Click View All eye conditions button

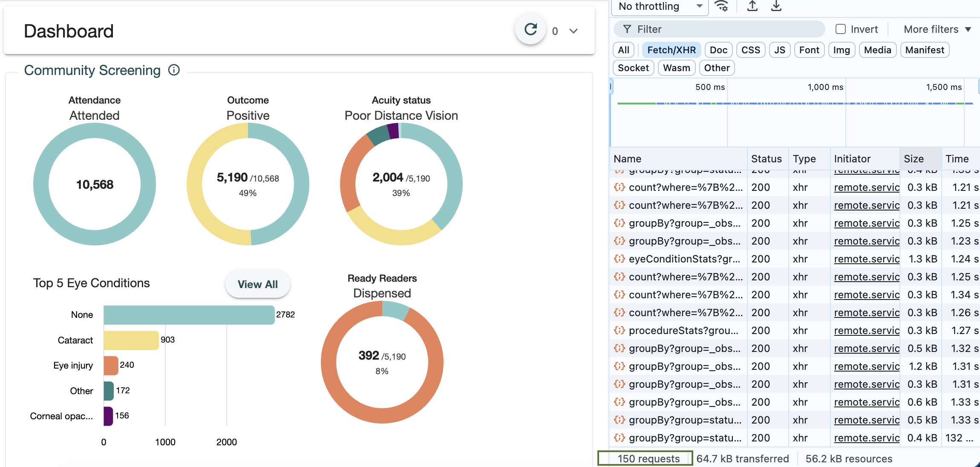(x=257, y=284)
